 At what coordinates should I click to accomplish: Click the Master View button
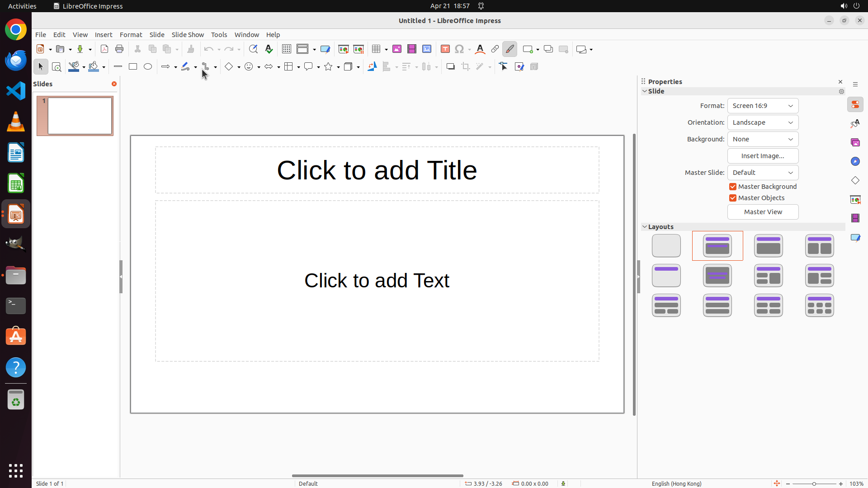[763, 212]
